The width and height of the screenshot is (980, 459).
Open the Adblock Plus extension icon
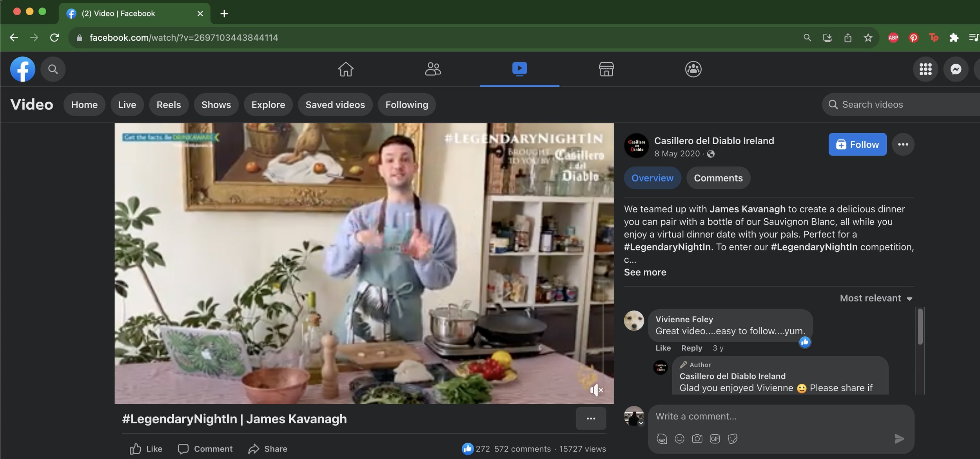pos(893,38)
